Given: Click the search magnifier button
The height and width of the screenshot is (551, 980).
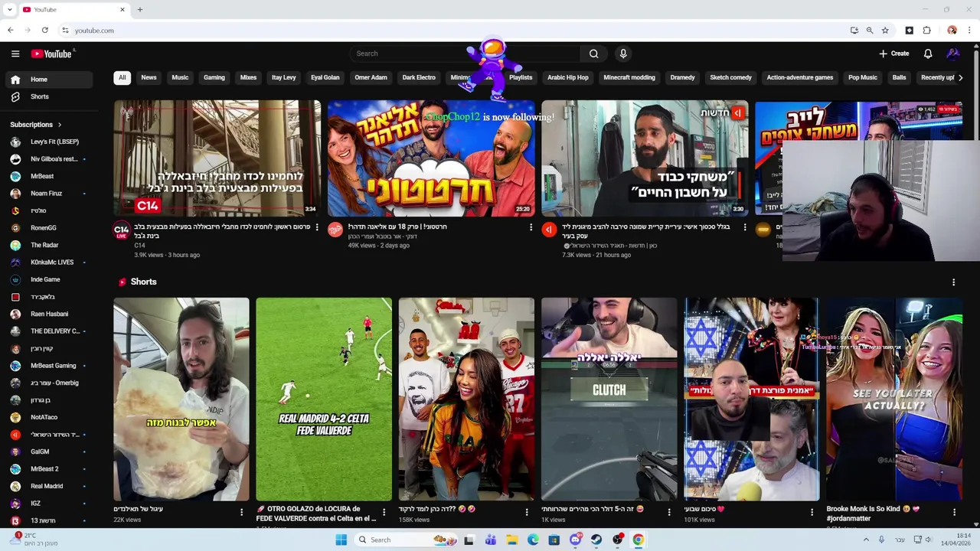Looking at the screenshot, I should [x=593, y=54].
